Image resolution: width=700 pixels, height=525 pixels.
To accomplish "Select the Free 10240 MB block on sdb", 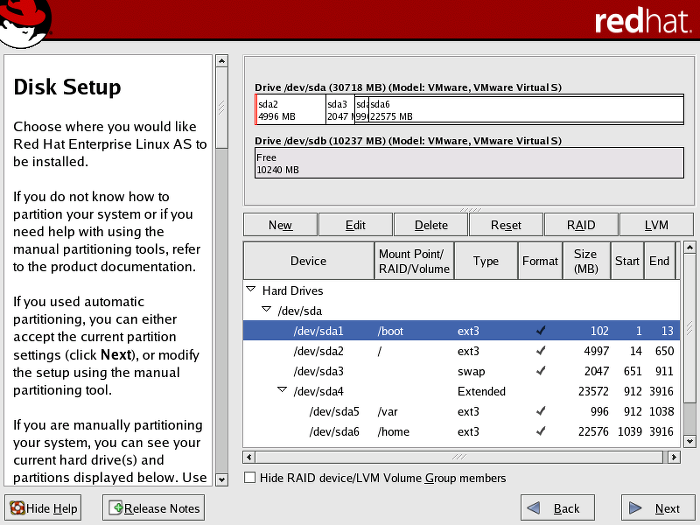I will point(469,163).
